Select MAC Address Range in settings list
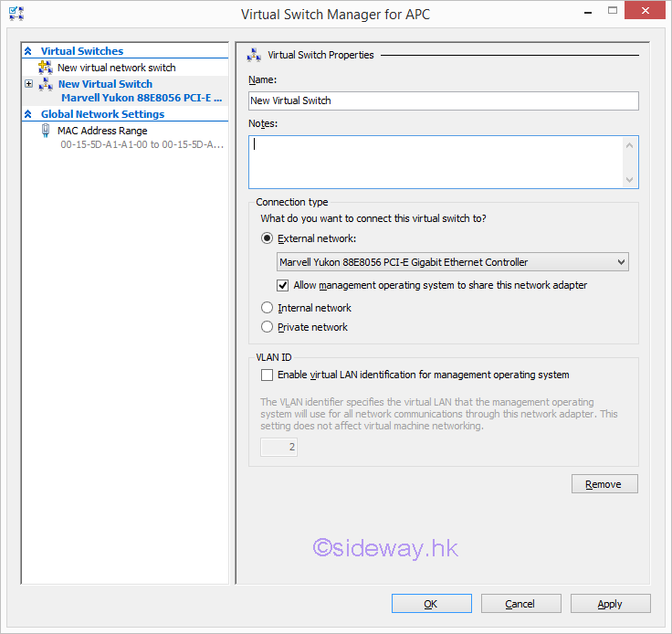Image resolution: width=672 pixels, height=634 pixels. [102, 131]
